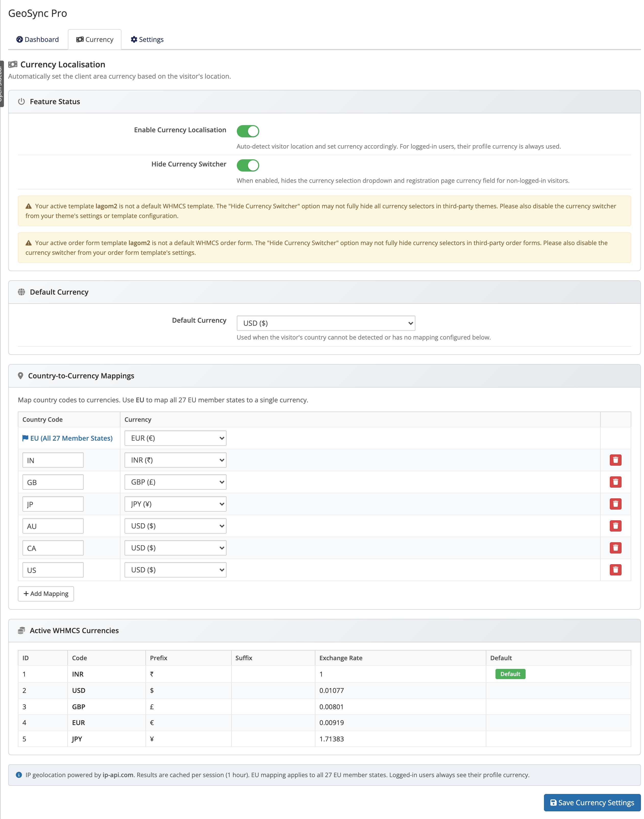The width and height of the screenshot is (644, 819).
Task: Select the Currency tab
Action: click(x=95, y=40)
